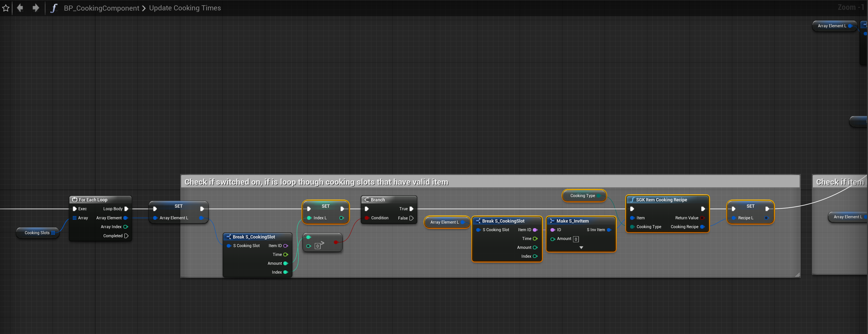Viewport: 868px width, 334px height.
Task: Open BP_CookingComponent in the breadcrumb
Action: (x=101, y=8)
